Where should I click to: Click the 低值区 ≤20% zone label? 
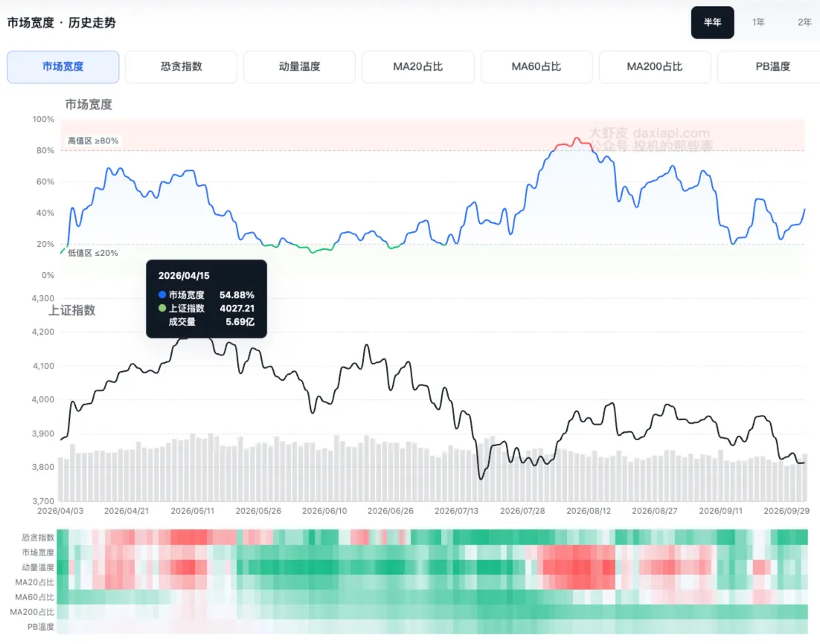(x=93, y=253)
